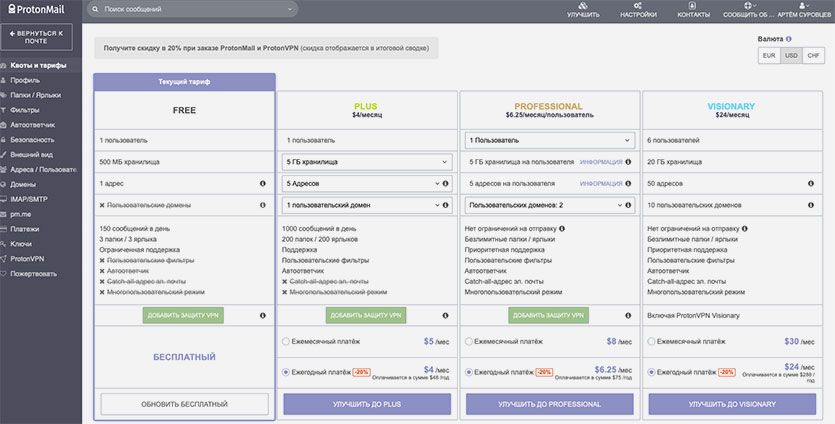
Task: Click info icon in FREE plan 1 адрес row
Action: coord(263,184)
